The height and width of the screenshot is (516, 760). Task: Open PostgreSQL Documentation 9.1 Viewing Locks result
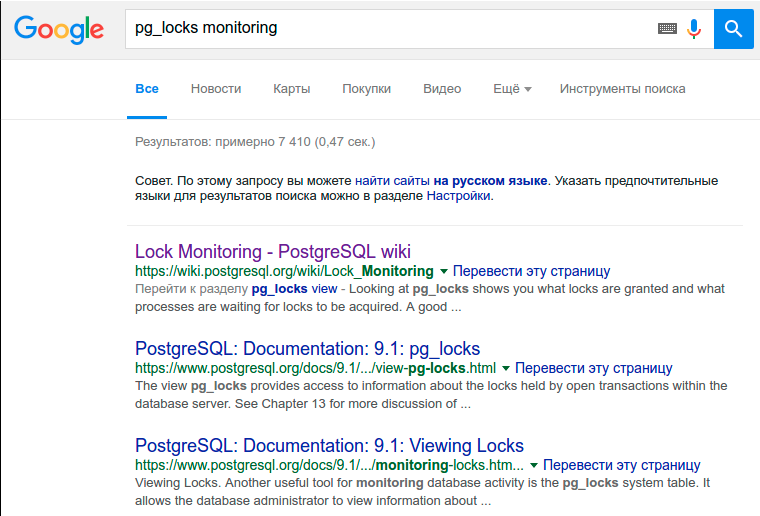pyautogui.click(x=329, y=446)
